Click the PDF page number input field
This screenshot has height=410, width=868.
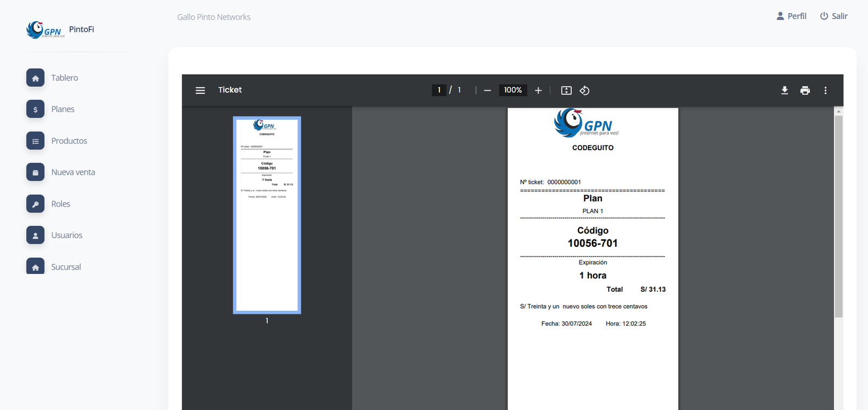click(x=439, y=90)
